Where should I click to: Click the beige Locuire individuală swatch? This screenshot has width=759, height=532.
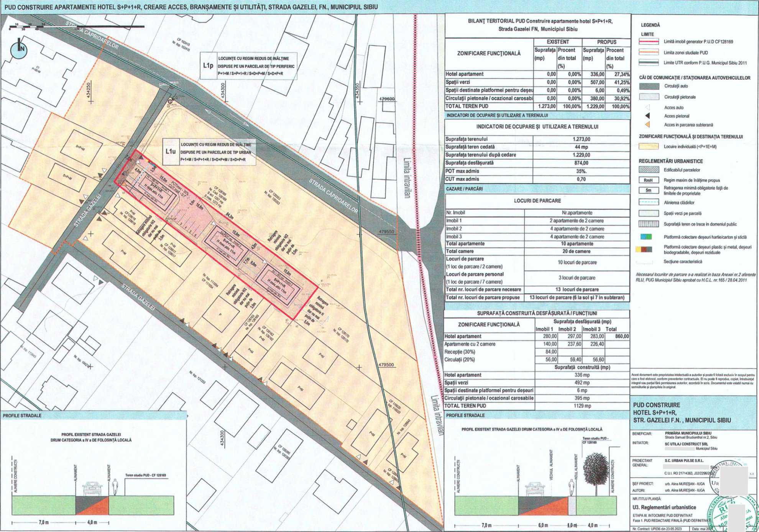pyautogui.click(x=648, y=147)
